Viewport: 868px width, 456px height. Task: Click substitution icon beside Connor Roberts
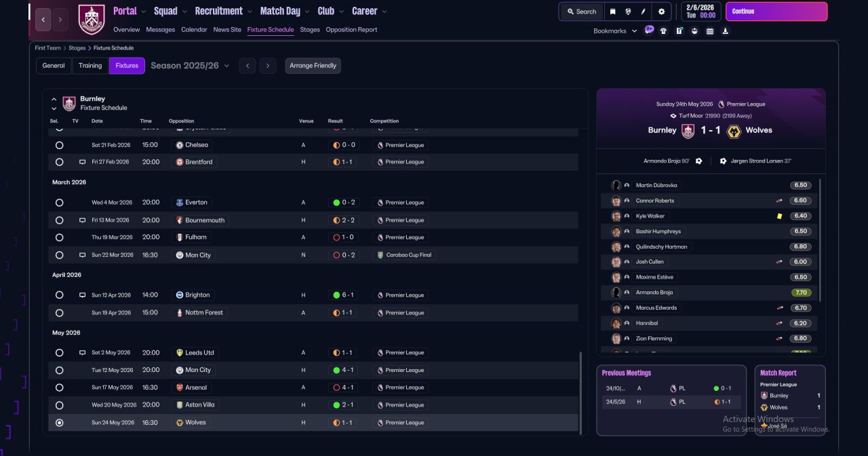click(780, 201)
